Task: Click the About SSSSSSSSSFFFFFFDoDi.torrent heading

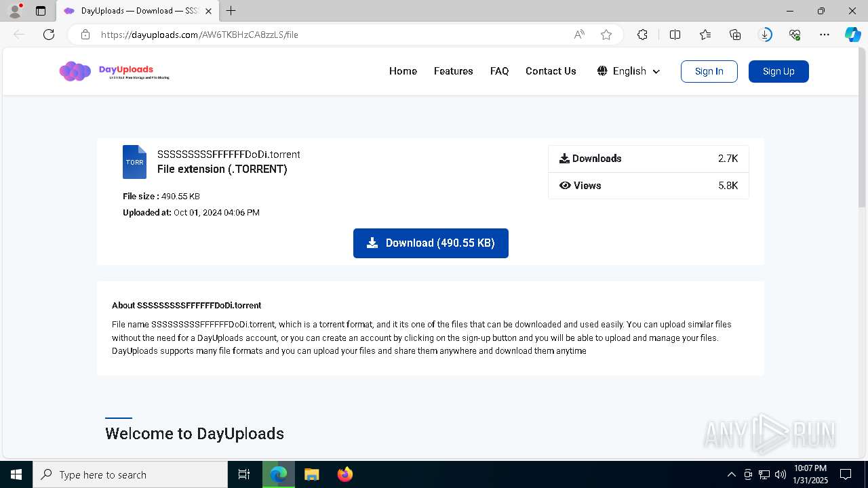Action: point(186,306)
